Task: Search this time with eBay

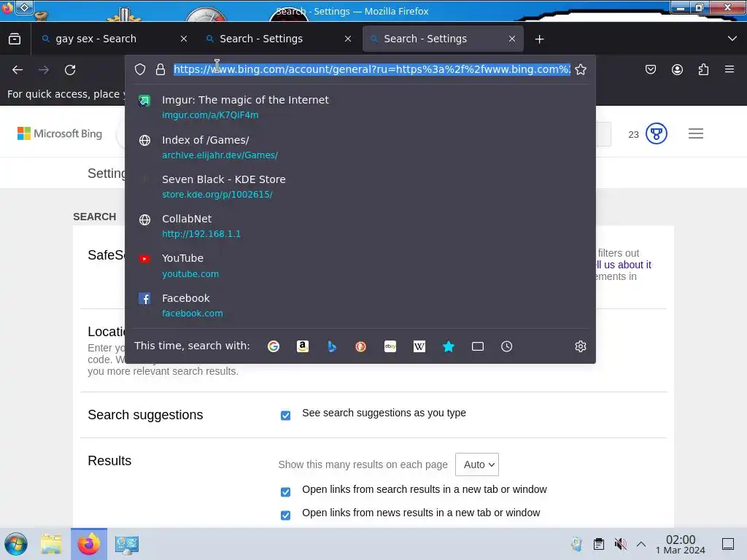Action: click(390, 346)
